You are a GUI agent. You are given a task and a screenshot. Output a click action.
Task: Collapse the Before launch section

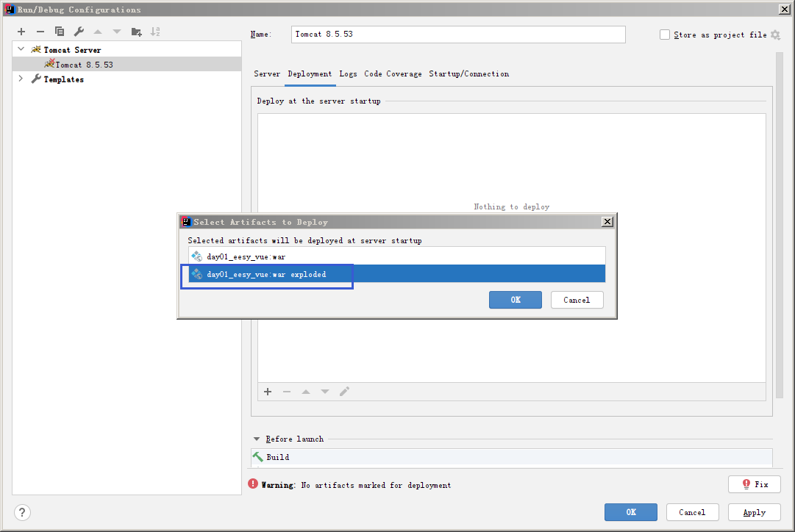tap(257, 439)
